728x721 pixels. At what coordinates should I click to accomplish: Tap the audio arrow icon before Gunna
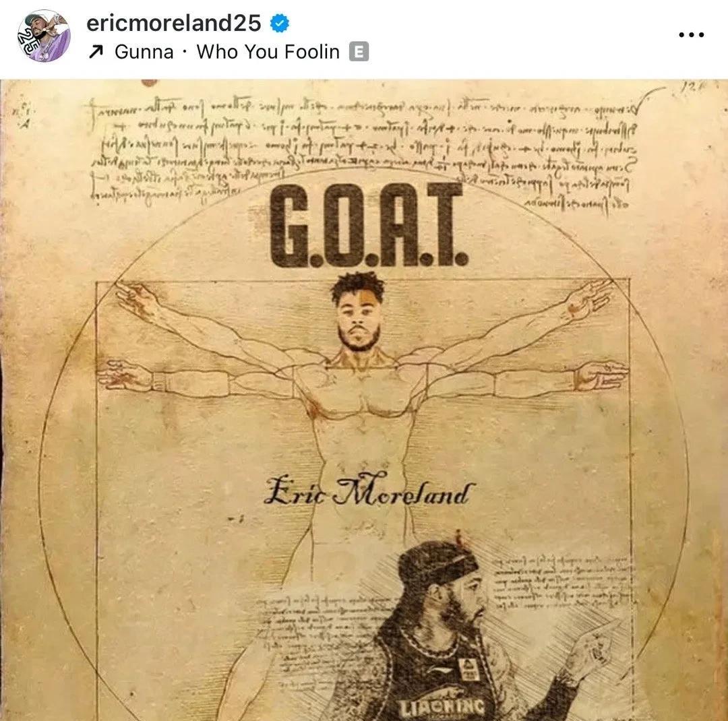pos(95,52)
